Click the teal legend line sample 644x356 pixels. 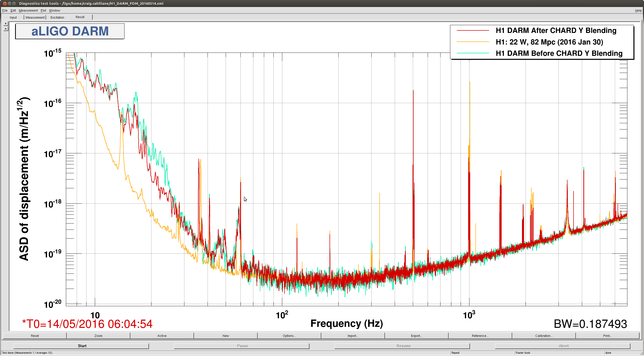point(473,53)
